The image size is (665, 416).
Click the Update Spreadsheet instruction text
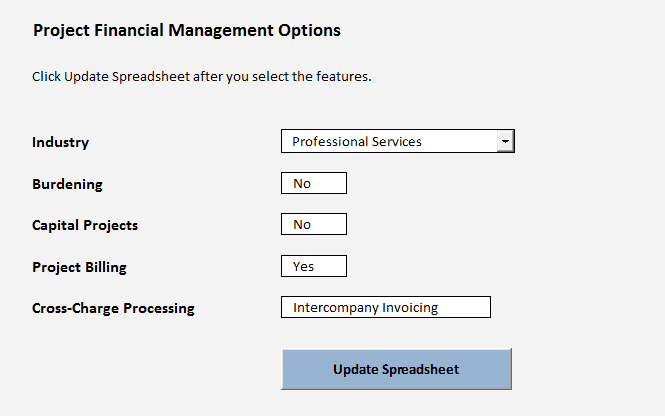(x=202, y=76)
